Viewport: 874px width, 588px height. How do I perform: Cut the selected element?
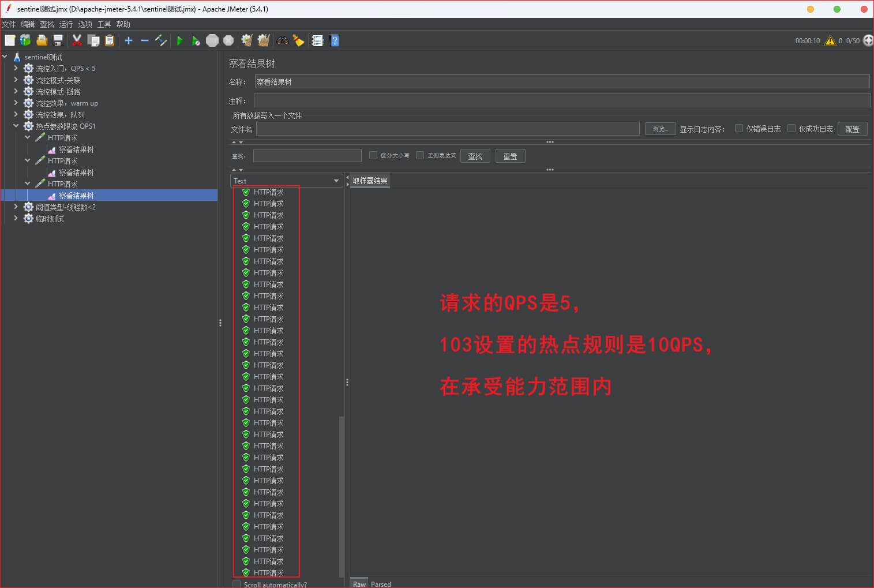(x=77, y=40)
